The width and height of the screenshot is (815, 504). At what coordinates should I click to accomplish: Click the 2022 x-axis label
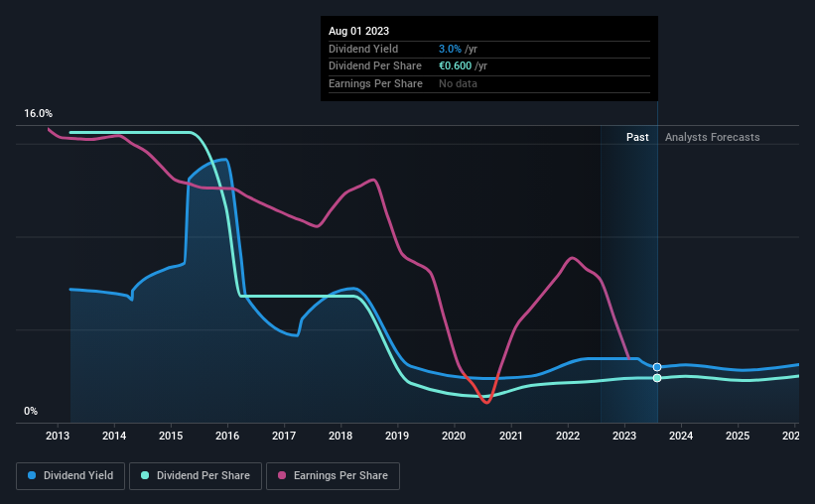[568, 436]
